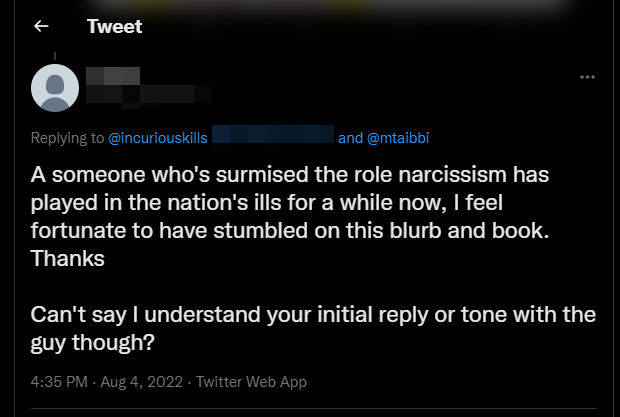This screenshot has height=417, width=620.
Task: Visit the @mtaibbi profile link
Action: tap(399, 137)
